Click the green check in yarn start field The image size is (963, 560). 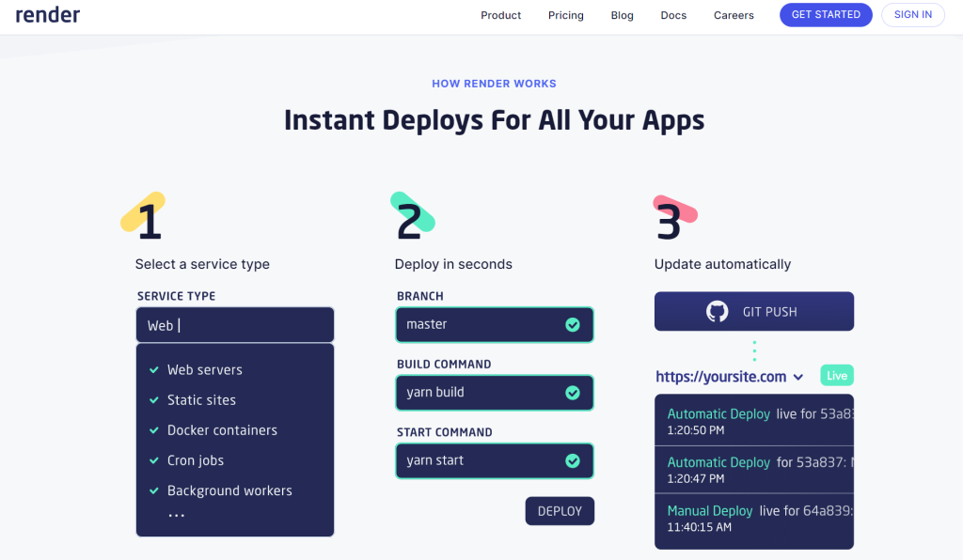coord(572,460)
